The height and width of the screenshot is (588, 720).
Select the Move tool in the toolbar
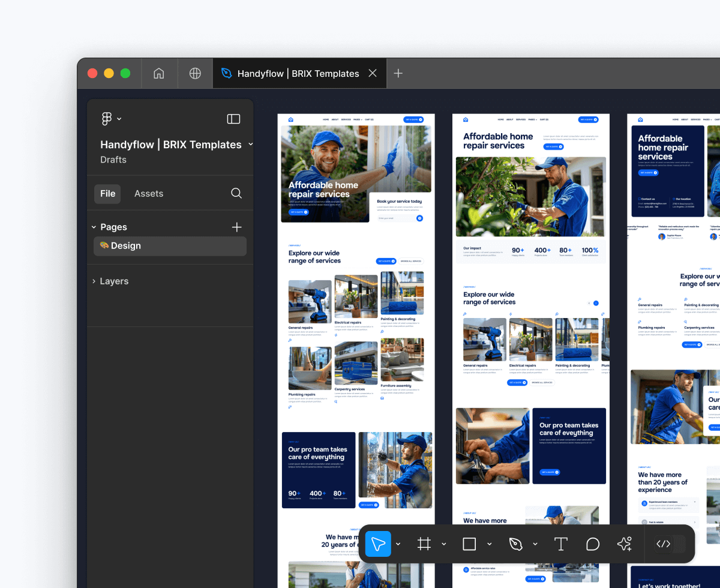[x=377, y=544]
